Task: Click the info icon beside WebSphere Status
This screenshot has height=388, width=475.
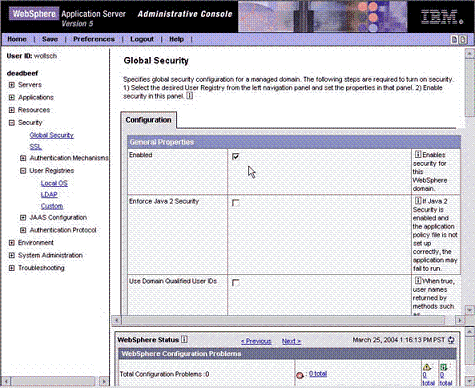Action: [184, 339]
